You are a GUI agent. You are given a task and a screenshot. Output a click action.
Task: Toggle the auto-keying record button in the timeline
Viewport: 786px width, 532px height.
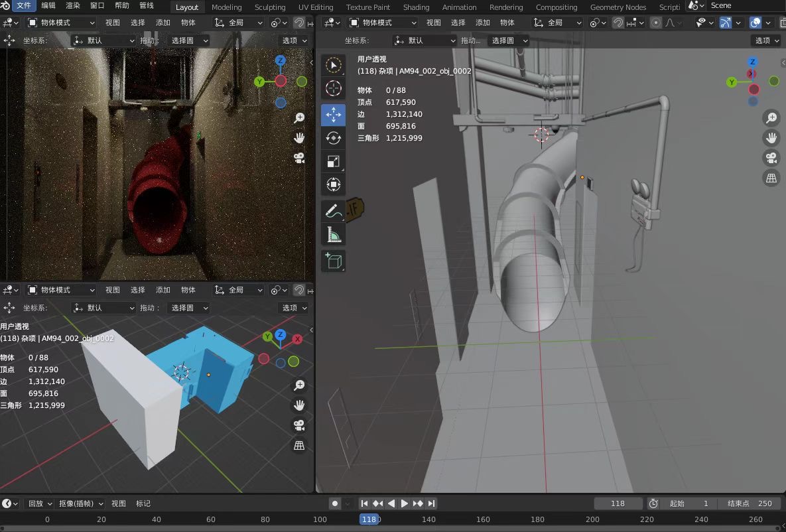point(335,503)
